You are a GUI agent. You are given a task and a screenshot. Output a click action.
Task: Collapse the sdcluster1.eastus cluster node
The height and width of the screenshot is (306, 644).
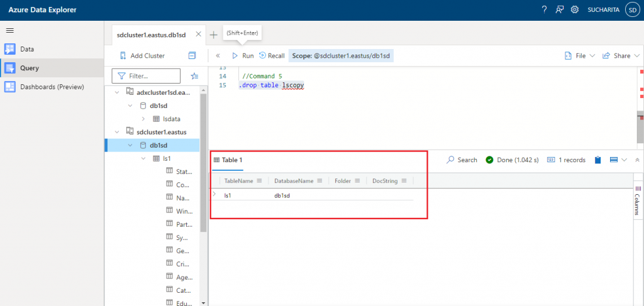[x=117, y=132]
